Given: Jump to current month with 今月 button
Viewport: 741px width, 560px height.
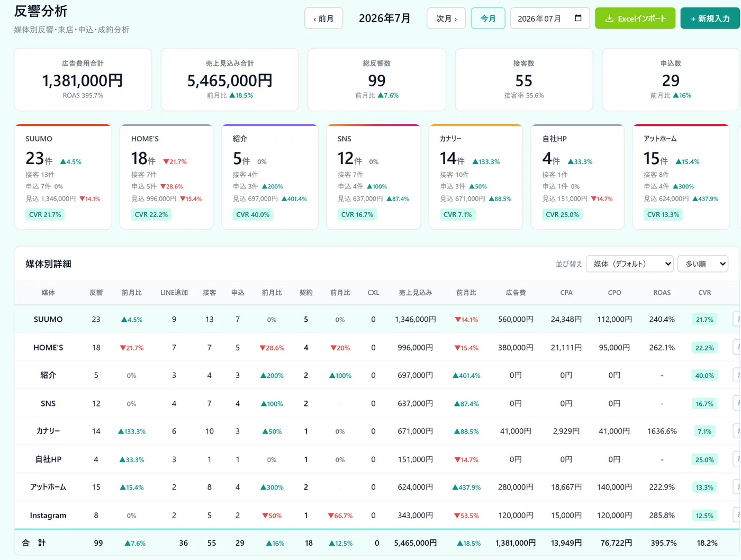Looking at the screenshot, I should (488, 19).
